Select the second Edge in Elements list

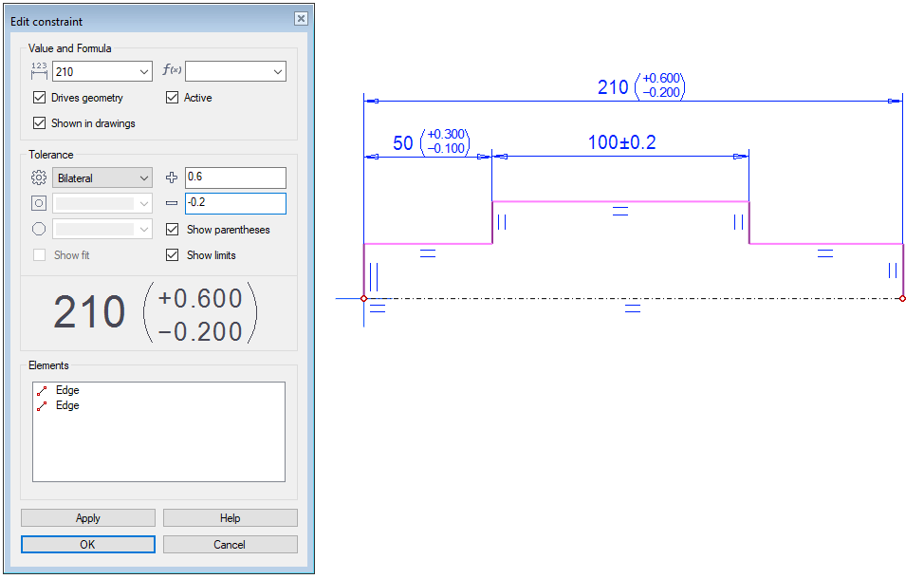[67, 405]
